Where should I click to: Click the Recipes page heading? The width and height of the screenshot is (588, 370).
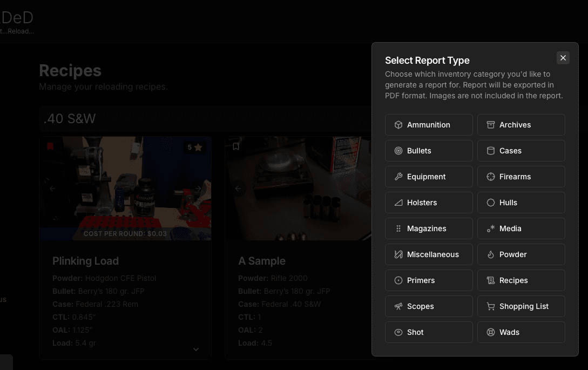point(70,71)
